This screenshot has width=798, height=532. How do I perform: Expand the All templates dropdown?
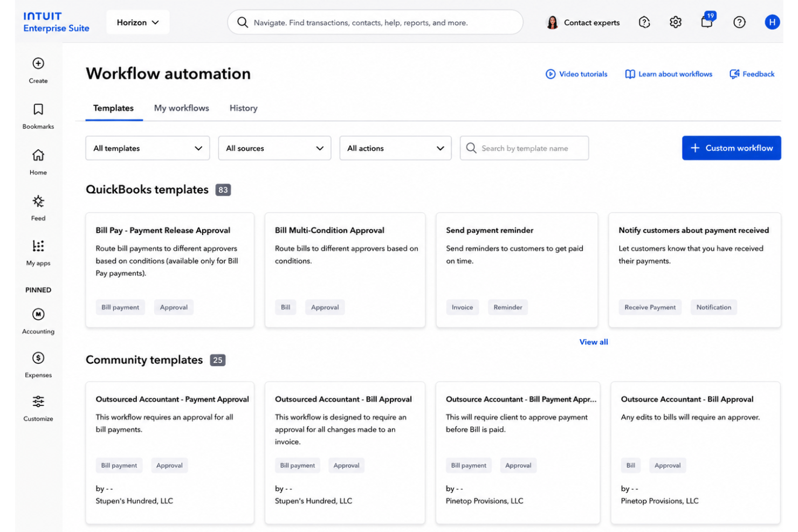click(x=148, y=148)
